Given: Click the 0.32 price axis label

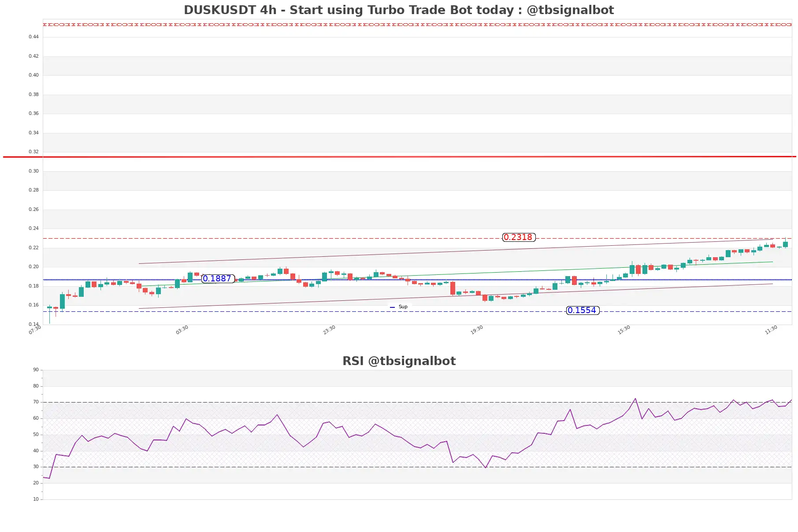Looking at the screenshot, I should [33, 152].
